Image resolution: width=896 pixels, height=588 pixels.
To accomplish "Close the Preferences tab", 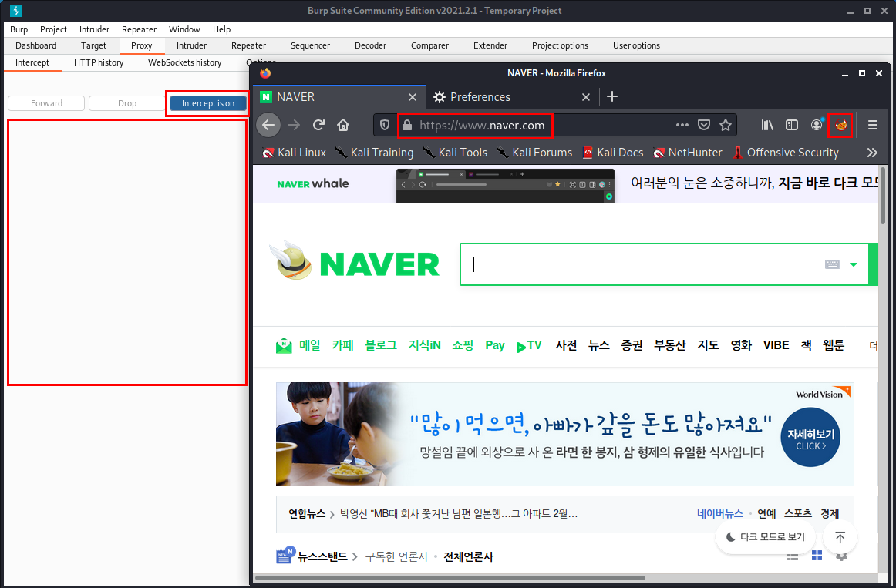I will pyautogui.click(x=586, y=97).
